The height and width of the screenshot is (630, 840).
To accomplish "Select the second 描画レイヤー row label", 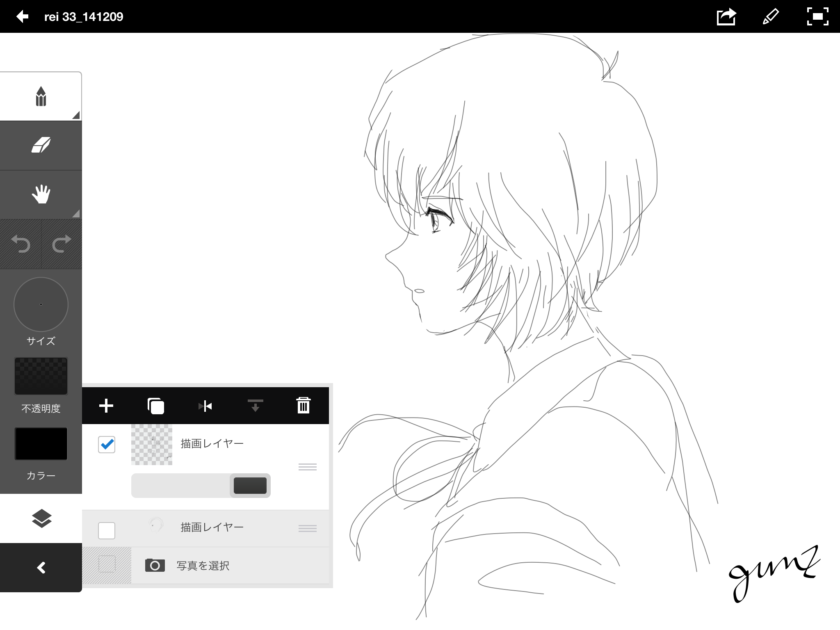I will pos(212,527).
